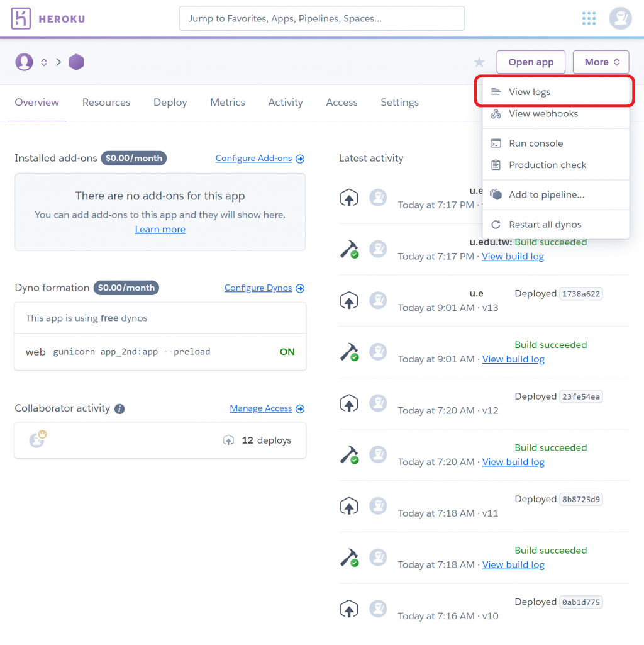Click the deploy icon for v12 release
644x645 pixels.
[349, 403]
